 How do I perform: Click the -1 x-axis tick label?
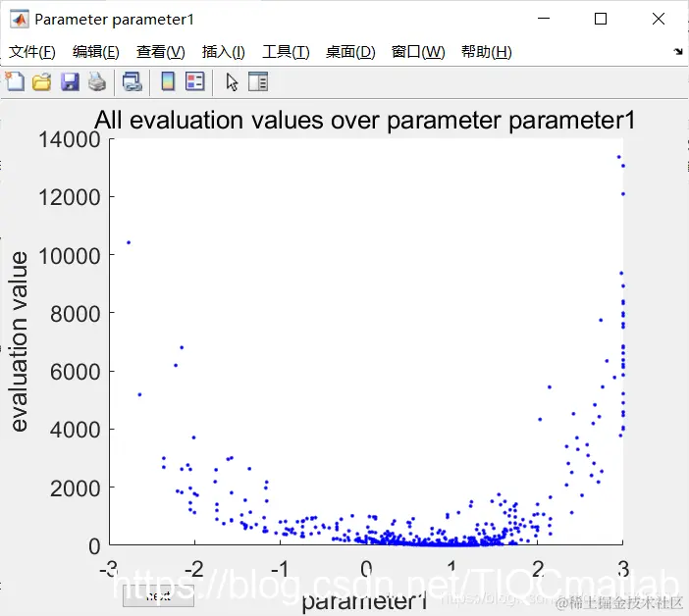point(280,569)
